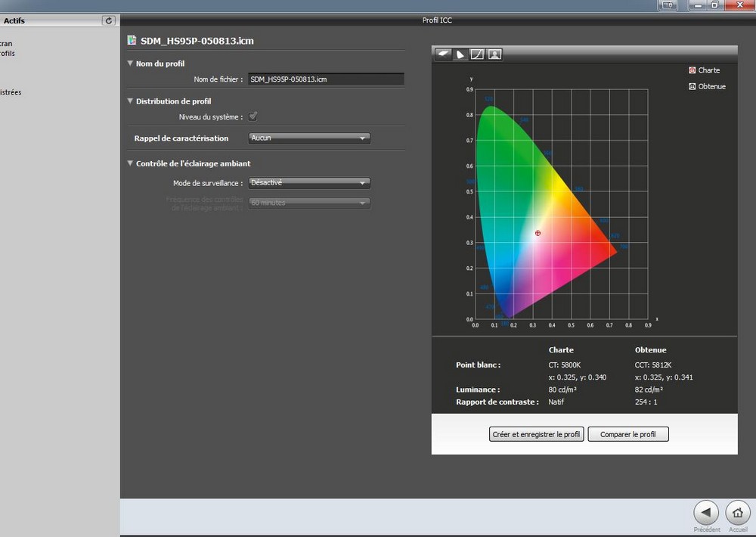Minimize the application window
This screenshot has height=537, width=756.
click(x=698, y=5)
